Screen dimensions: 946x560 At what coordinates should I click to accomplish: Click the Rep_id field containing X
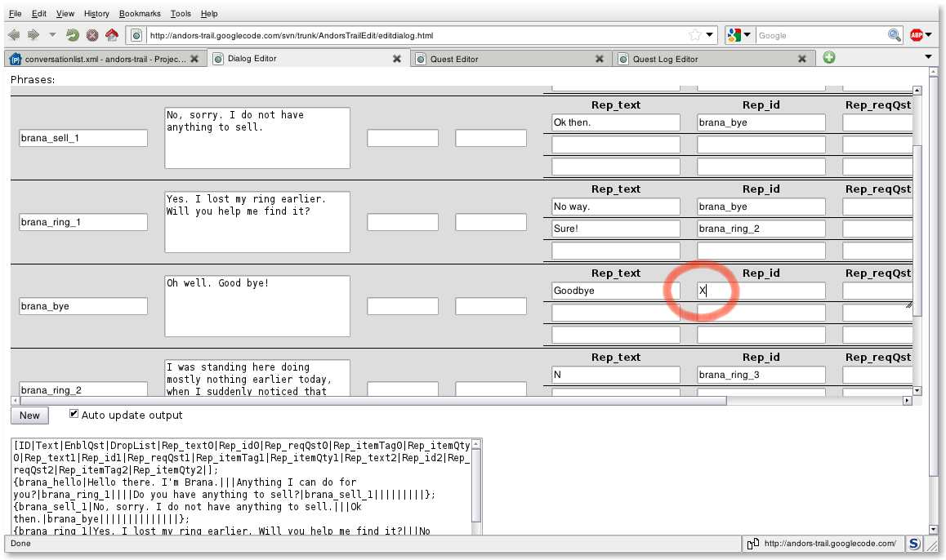[x=761, y=291]
